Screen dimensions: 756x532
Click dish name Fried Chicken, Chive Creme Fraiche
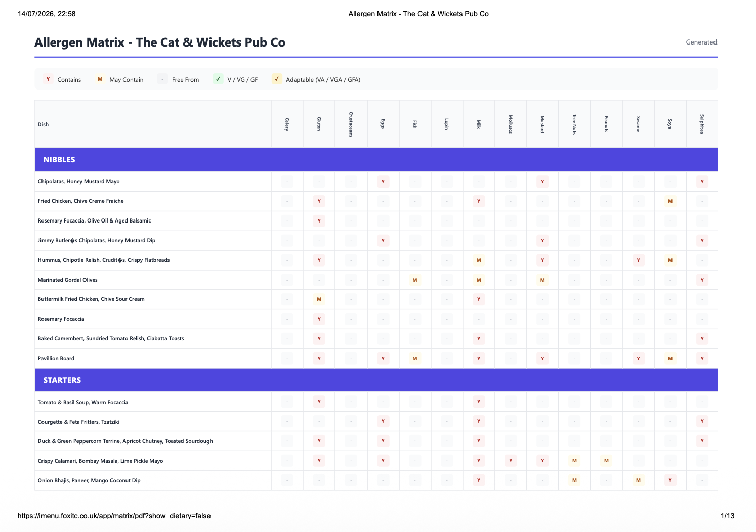pos(81,201)
